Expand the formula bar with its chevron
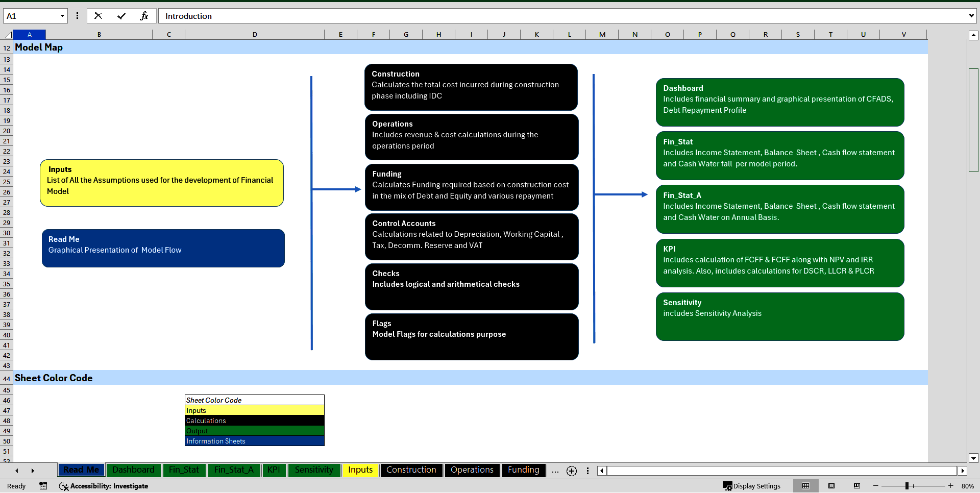 tap(971, 16)
